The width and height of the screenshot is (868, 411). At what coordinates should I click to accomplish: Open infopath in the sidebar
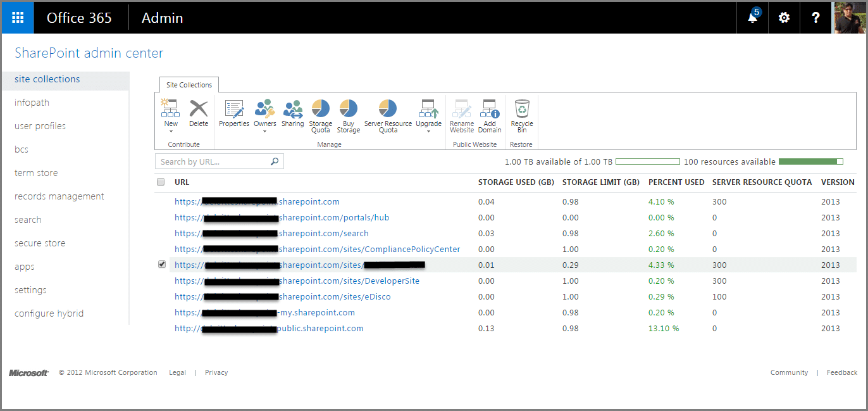[x=32, y=103]
